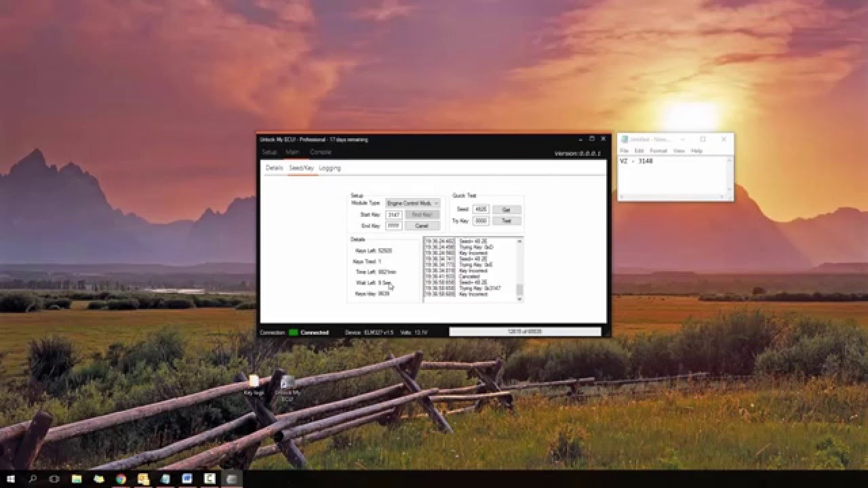Expand the Module Type dropdown
868x488 pixels.
tap(412, 203)
